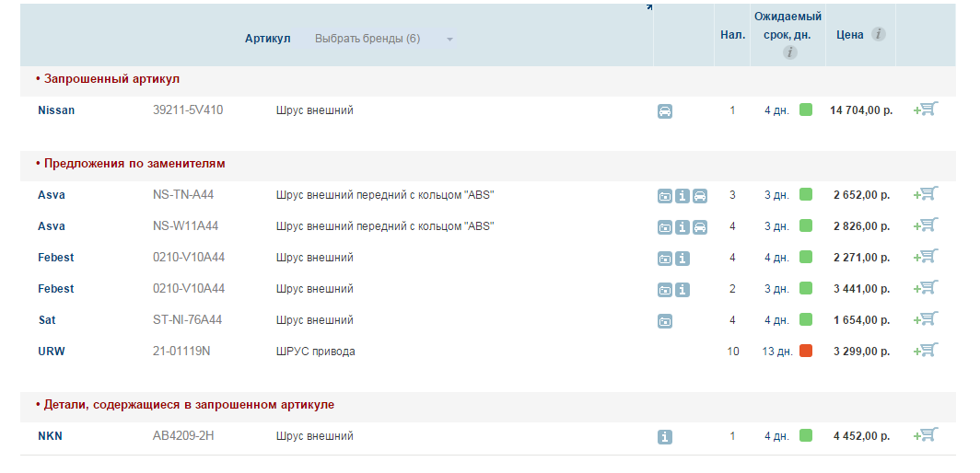The width and height of the screenshot is (980, 473).
Task: Click Предложения по заменителям section heading
Action: tap(134, 164)
